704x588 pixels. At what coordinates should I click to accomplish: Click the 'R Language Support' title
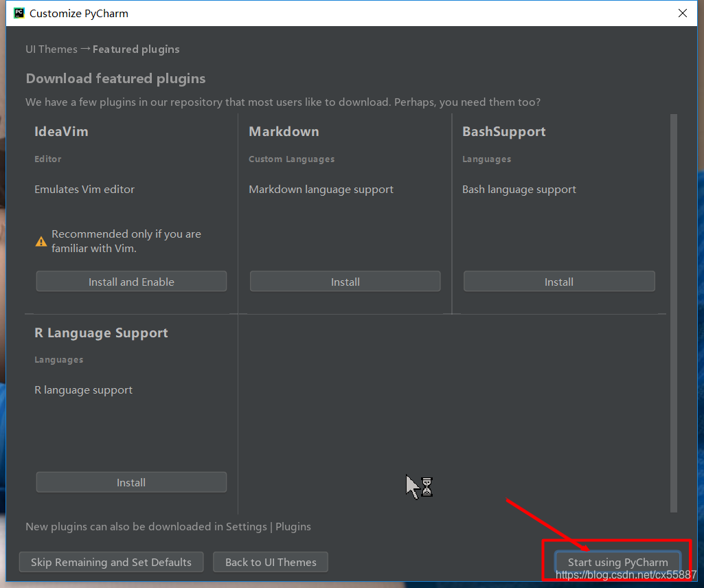coord(101,333)
